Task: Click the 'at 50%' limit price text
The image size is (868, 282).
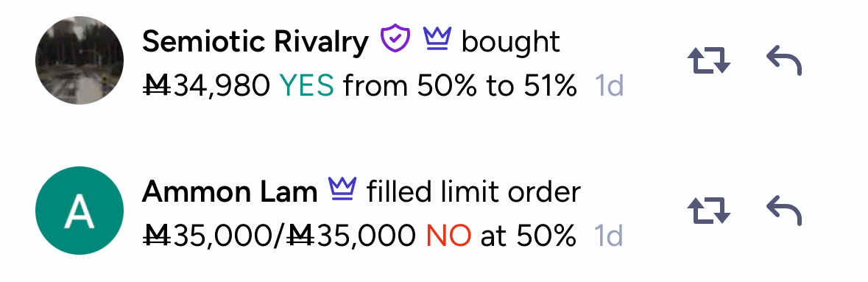Action: [528, 236]
